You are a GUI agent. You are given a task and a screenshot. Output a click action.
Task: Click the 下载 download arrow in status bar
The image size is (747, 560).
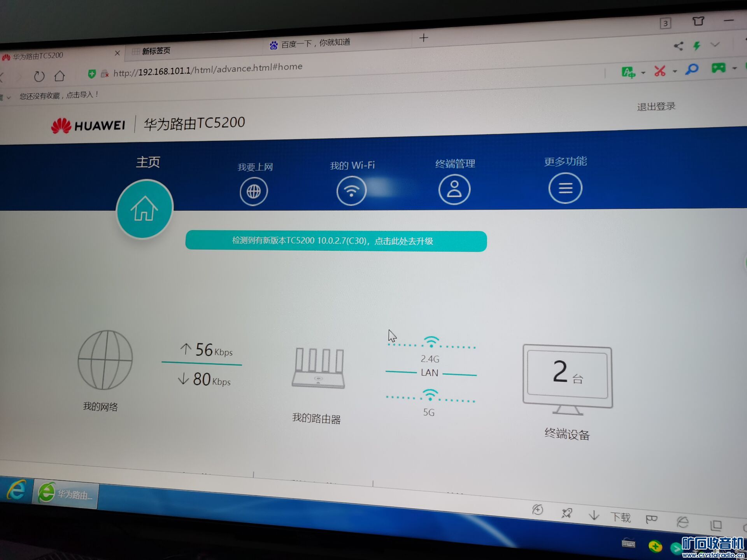point(594,515)
